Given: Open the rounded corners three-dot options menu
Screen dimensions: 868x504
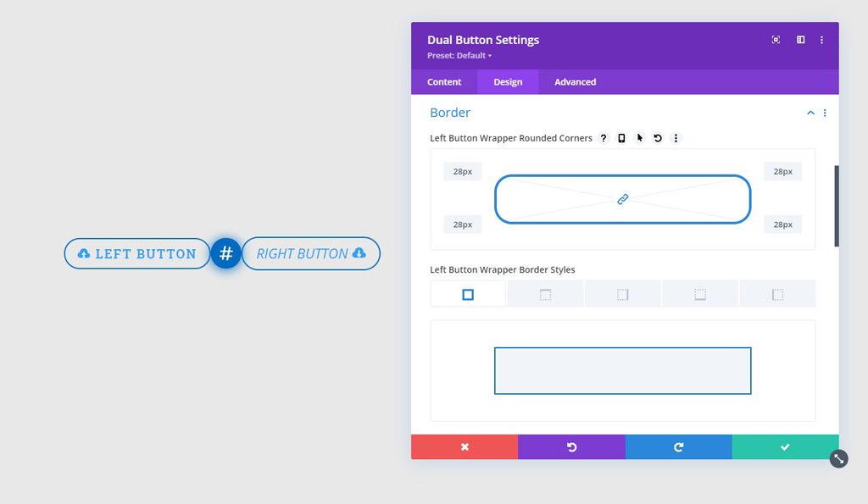Looking at the screenshot, I should point(676,138).
